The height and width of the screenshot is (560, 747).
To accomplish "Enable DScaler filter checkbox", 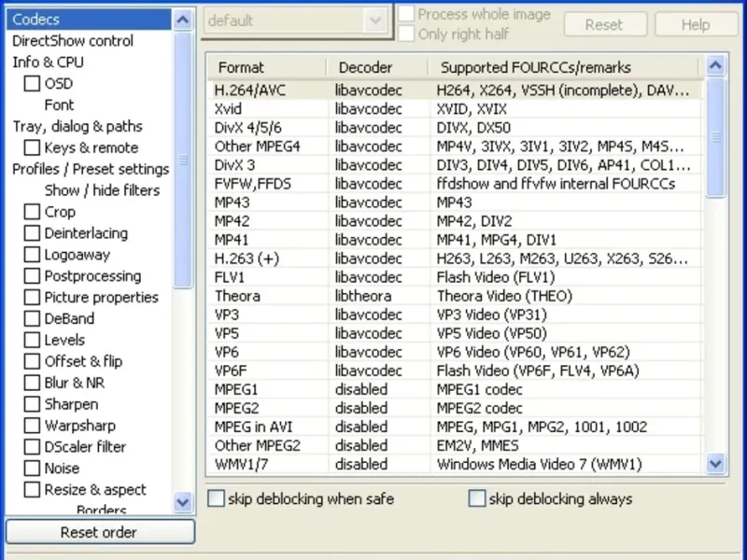I will (x=32, y=447).
